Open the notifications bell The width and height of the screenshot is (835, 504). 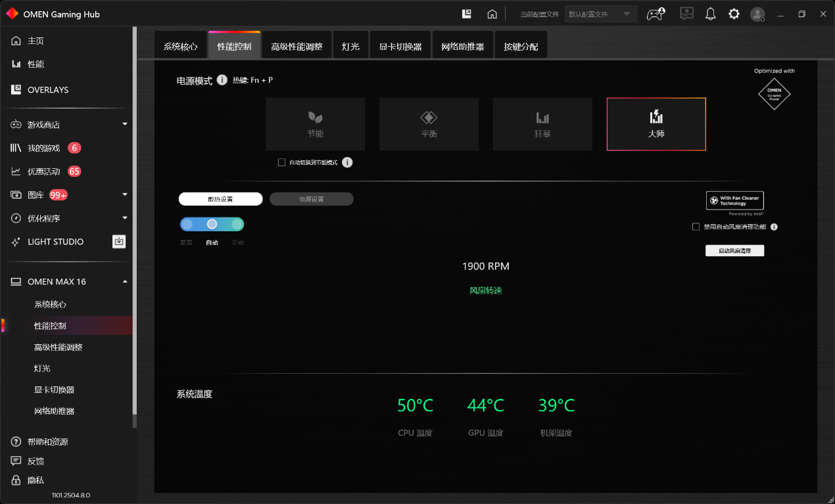coord(710,13)
